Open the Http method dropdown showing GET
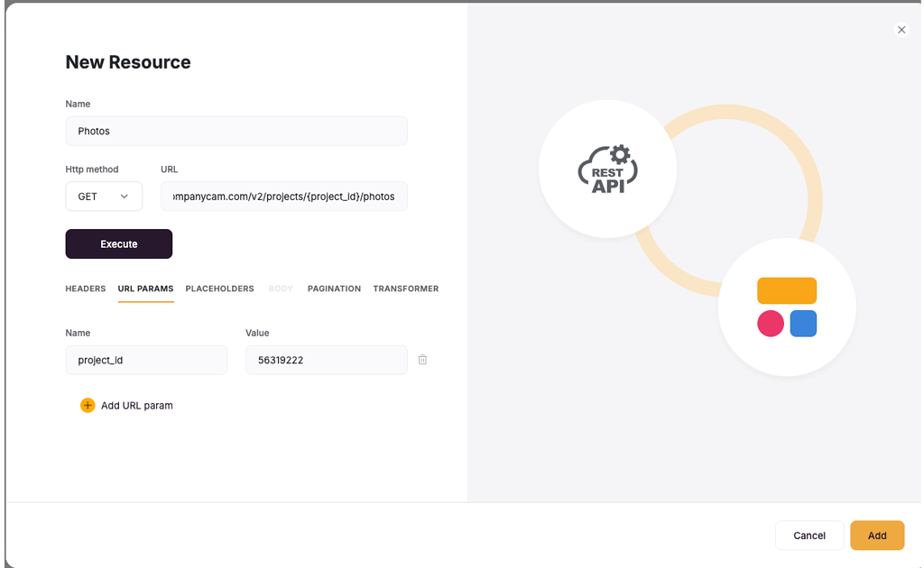 [x=103, y=196]
